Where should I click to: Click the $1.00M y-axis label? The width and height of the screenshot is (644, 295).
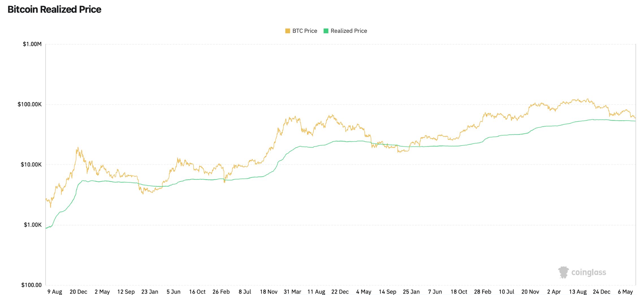pyautogui.click(x=32, y=44)
